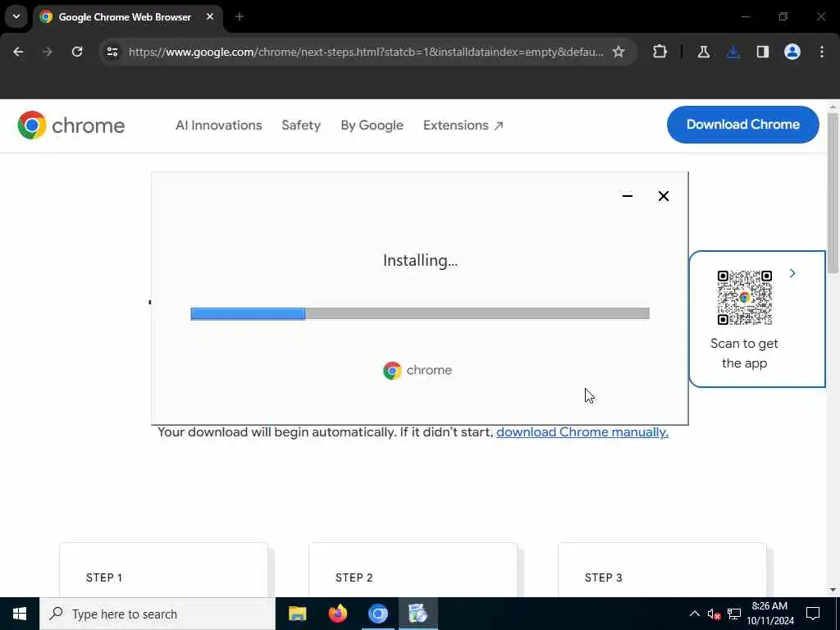Screen dimensions: 840x630
Task: Click the browser forward arrow
Action: tap(47, 52)
